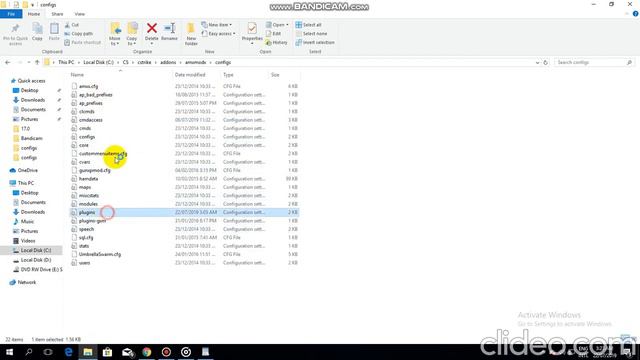Open the Bandicam folder in sidebar
640x360 pixels.
(31, 138)
